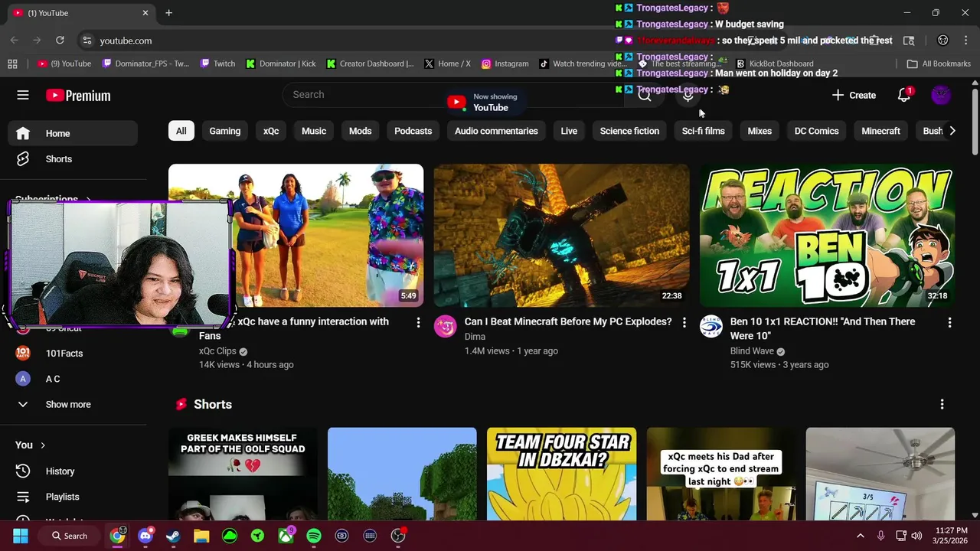Select the Podcasts filter chip
This screenshot has width=980, height=551.
(413, 131)
